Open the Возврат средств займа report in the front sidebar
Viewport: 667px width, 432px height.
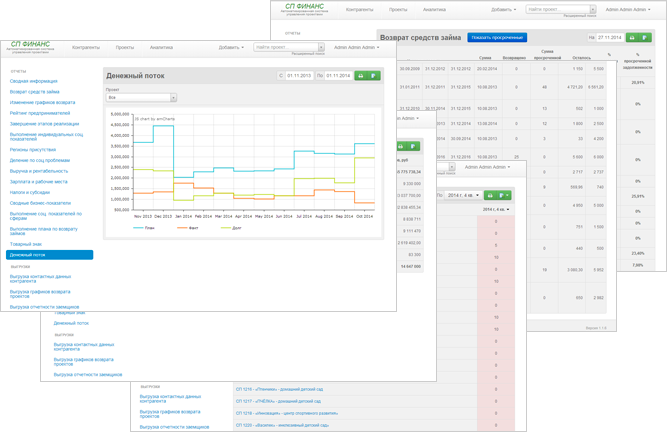pos(34,91)
